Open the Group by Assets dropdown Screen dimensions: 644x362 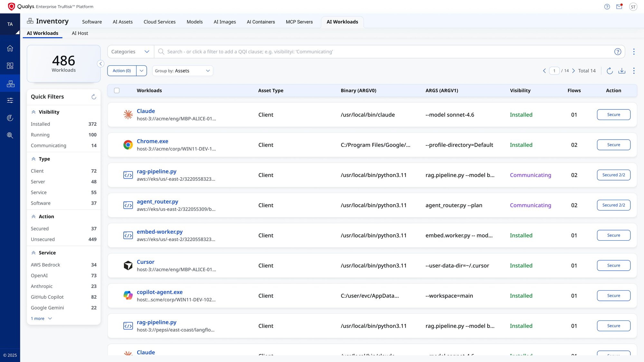point(183,71)
